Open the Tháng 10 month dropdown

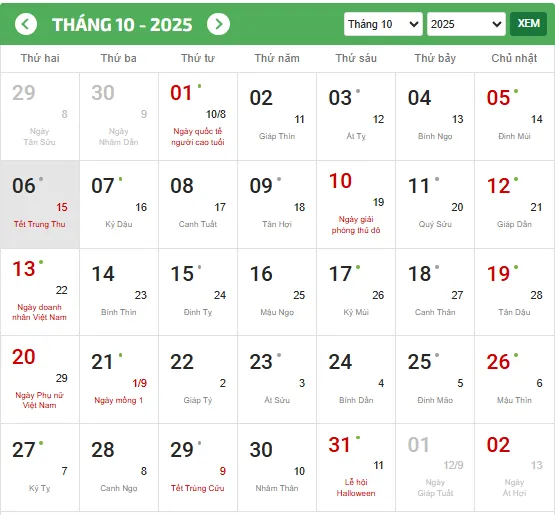coord(383,24)
